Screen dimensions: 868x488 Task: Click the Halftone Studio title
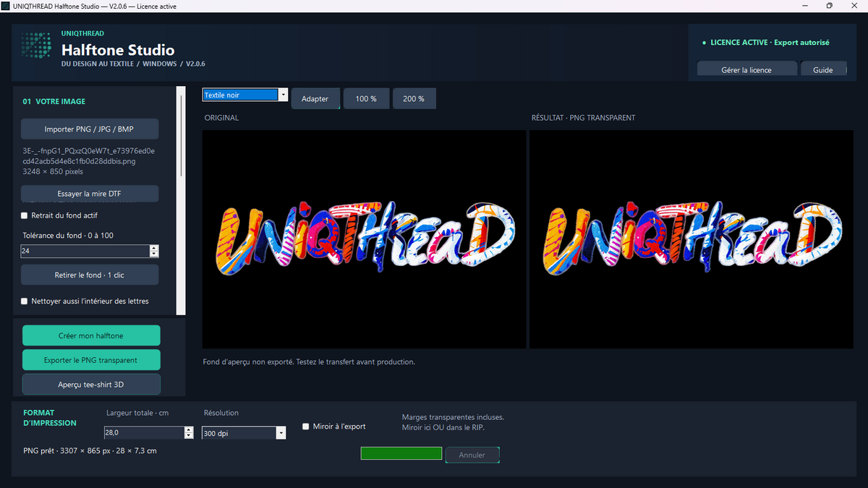point(118,50)
